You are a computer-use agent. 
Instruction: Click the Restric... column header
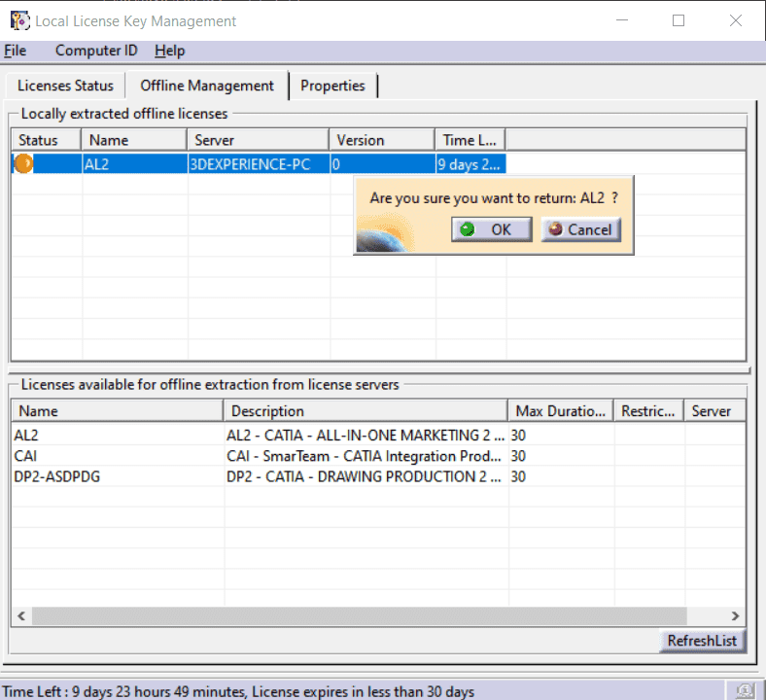click(x=648, y=411)
